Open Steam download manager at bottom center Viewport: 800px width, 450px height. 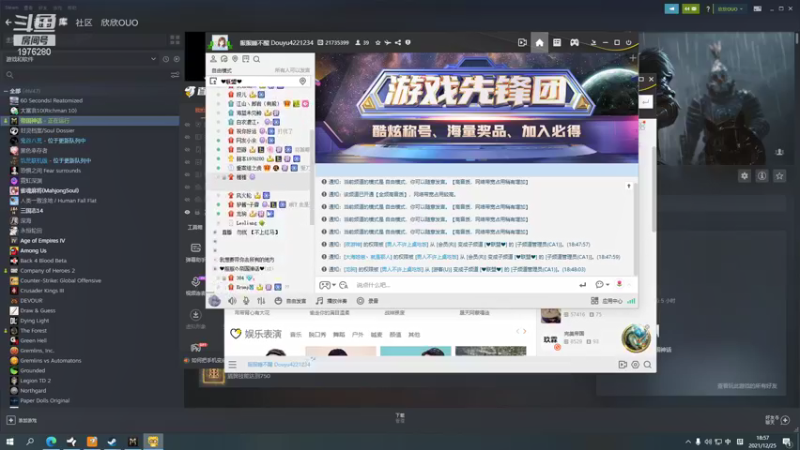pos(400,418)
